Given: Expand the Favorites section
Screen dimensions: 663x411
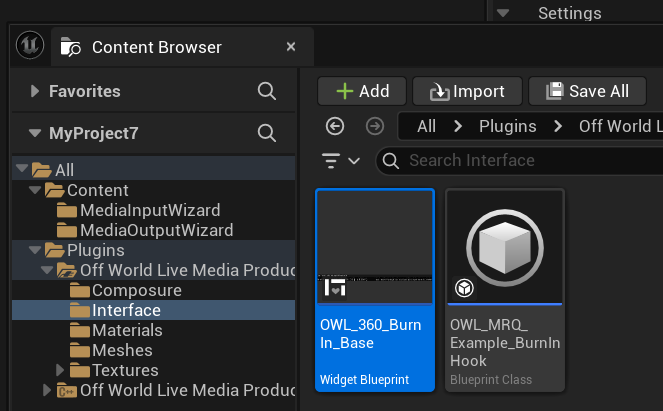Looking at the screenshot, I should [x=35, y=91].
